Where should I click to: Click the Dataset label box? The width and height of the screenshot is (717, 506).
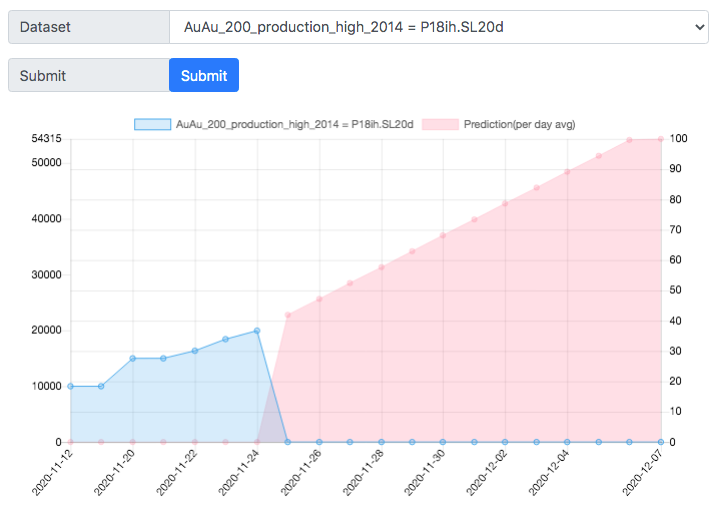point(89,27)
